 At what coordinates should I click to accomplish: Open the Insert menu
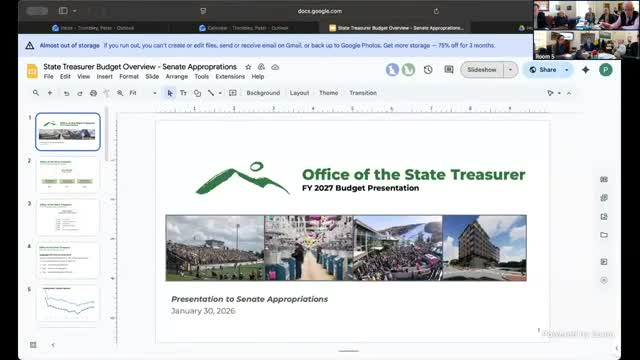(x=104, y=77)
